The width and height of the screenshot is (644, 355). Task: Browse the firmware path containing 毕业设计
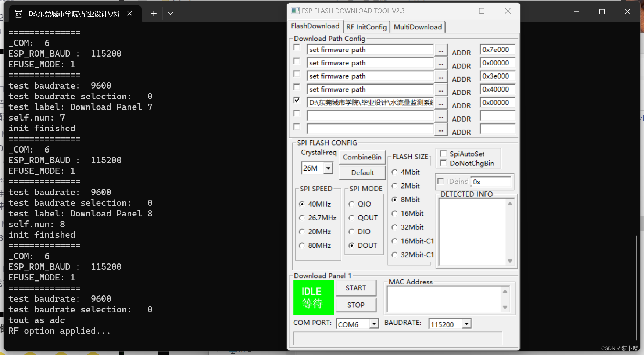click(440, 104)
